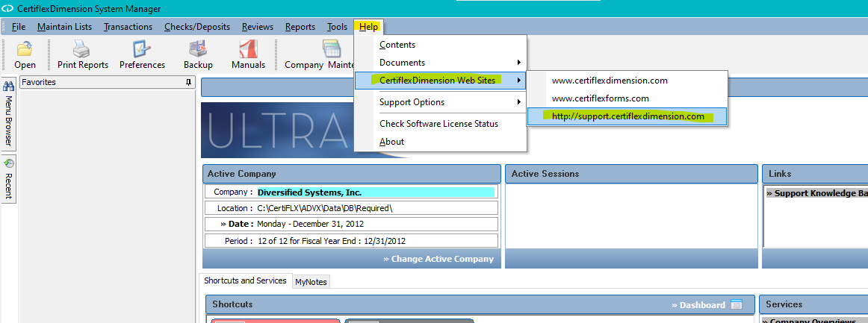Pin the Favorites panel with the pushpin
868x323 pixels.
(189, 82)
